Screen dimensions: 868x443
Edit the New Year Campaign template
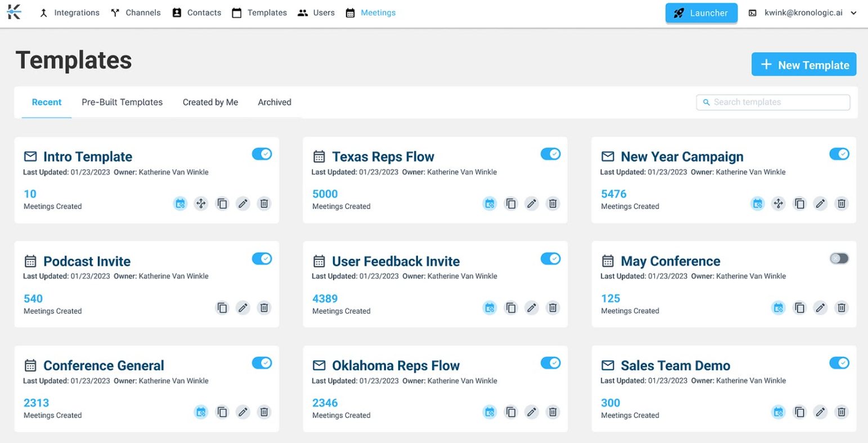pos(820,204)
